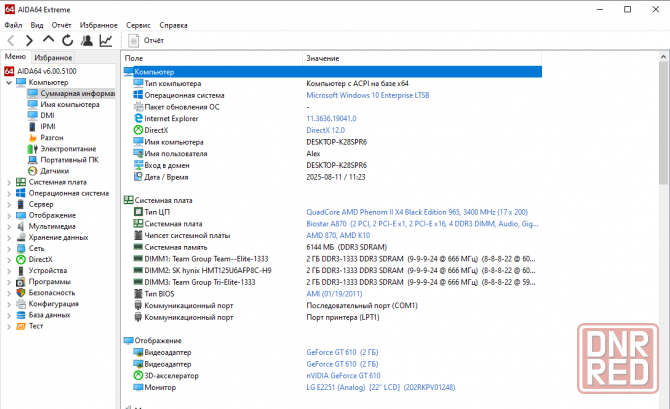The width and height of the screenshot is (670, 409).
Task: Click the Поле column header
Action: click(212, 58)
